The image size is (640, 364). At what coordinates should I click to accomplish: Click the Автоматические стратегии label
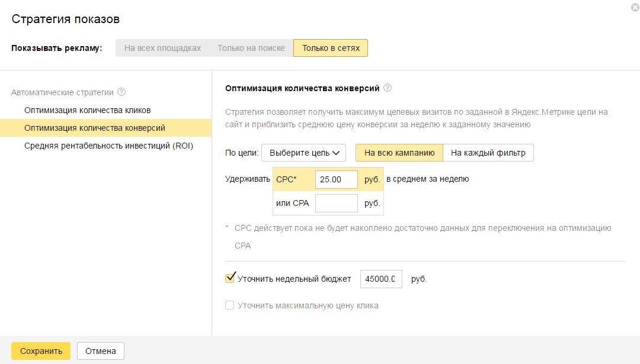(62, 92)
